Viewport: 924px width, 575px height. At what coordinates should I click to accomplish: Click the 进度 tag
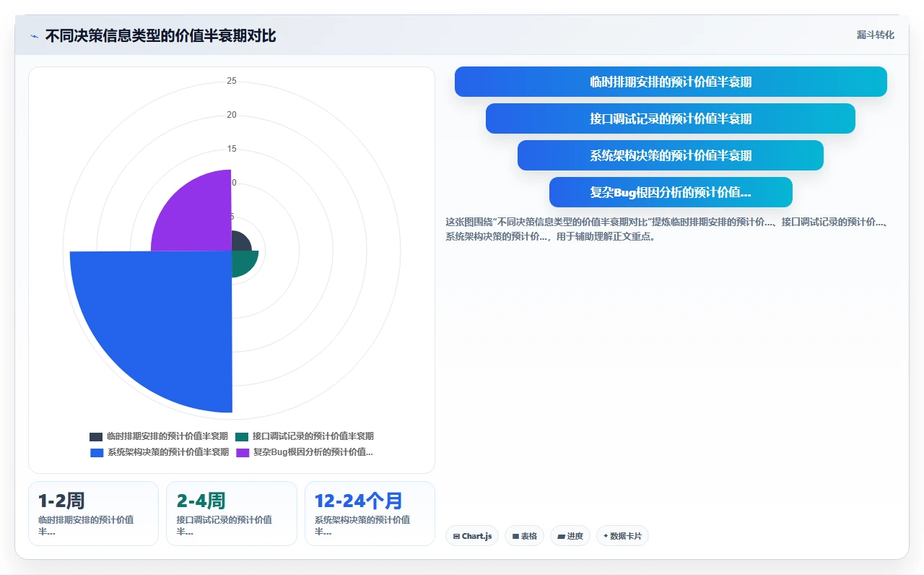[570, 536]
